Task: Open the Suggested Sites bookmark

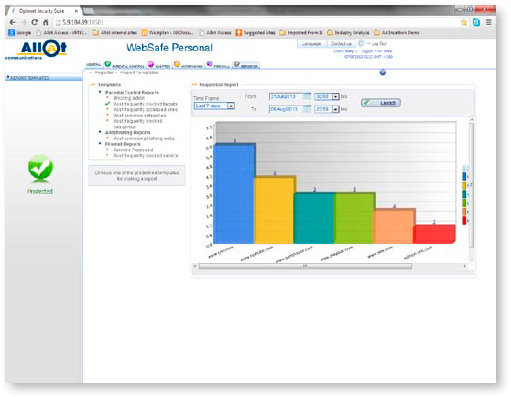Action: pos(255,33)
